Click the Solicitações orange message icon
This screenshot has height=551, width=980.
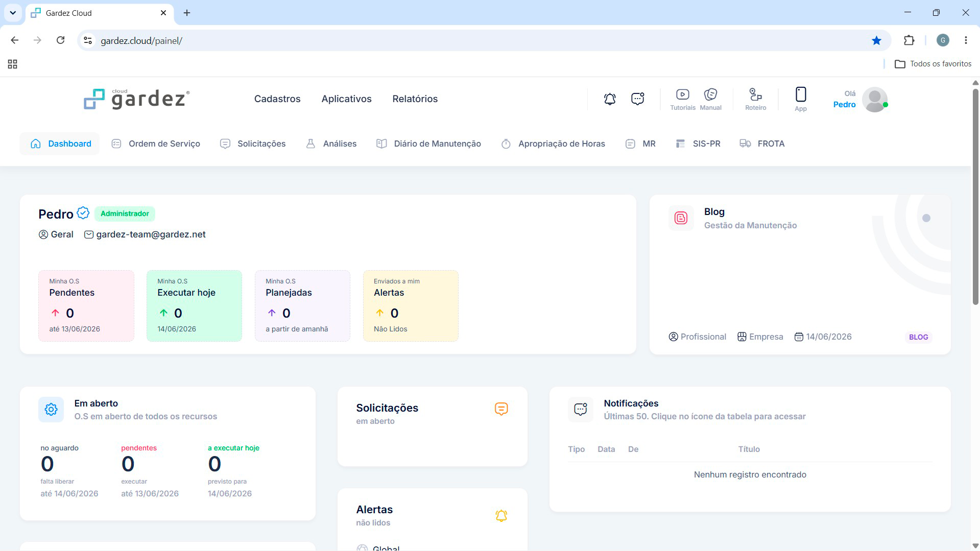coord(501,409)
